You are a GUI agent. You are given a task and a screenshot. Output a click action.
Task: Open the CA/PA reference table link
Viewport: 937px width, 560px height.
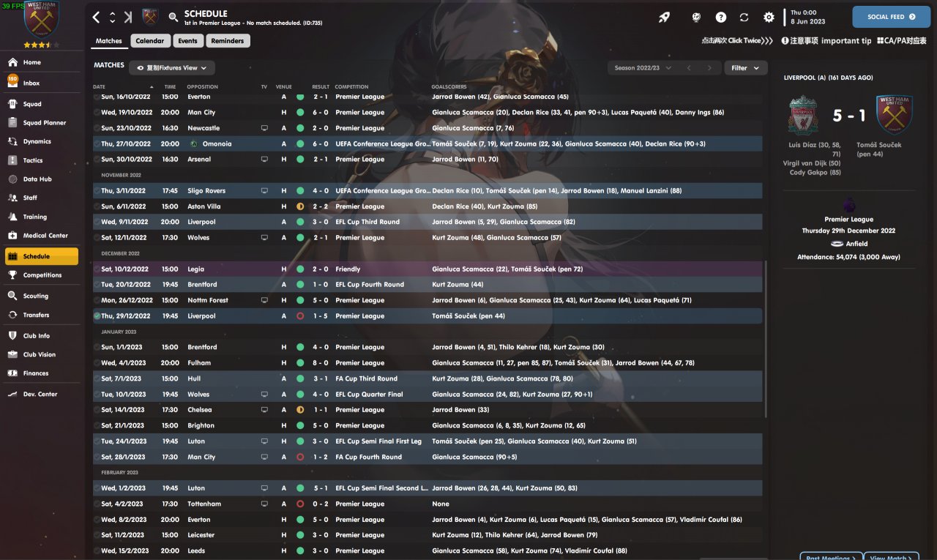tap(902, 41)
